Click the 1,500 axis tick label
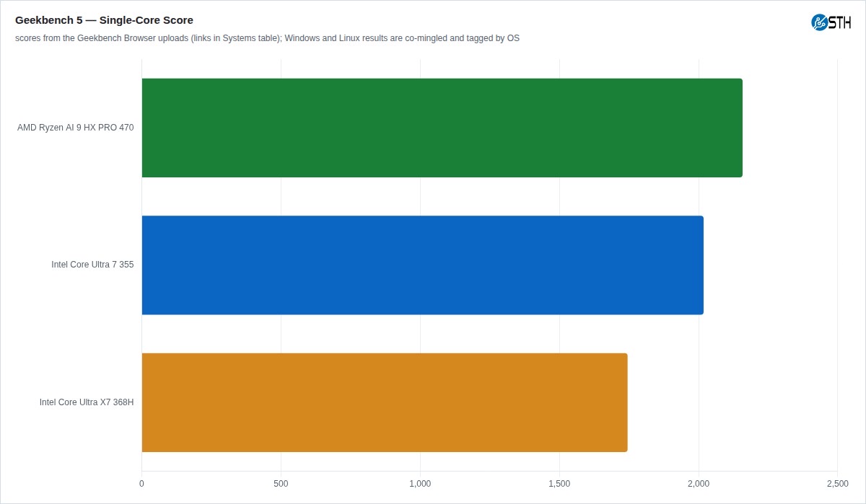Viewport: 866px width, 504px height. point(559,483)
